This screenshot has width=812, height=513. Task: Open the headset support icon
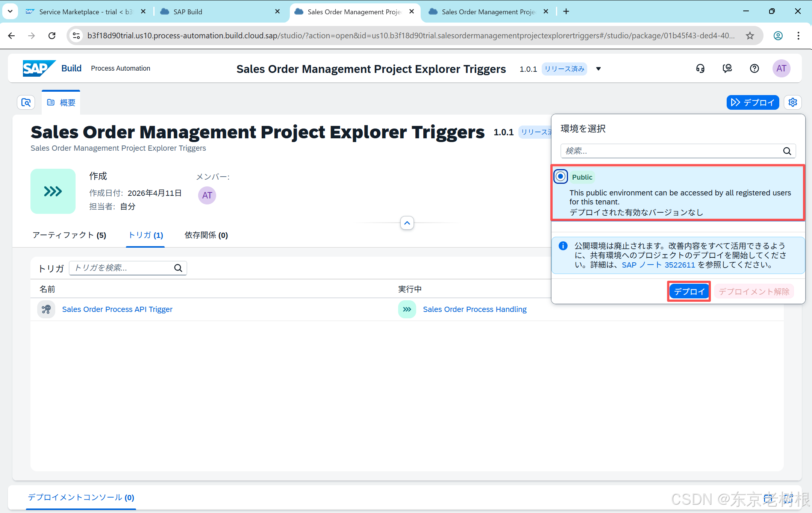[700, 68]
